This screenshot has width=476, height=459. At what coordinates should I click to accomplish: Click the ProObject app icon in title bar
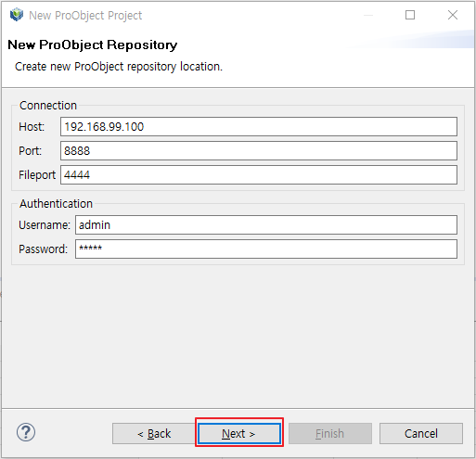click(x=17, y=15)
